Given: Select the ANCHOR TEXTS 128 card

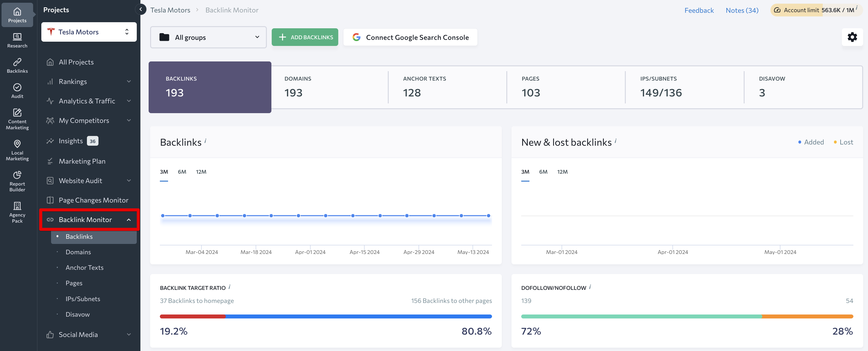Looking at the screenshot, I should tap(447, 87).
